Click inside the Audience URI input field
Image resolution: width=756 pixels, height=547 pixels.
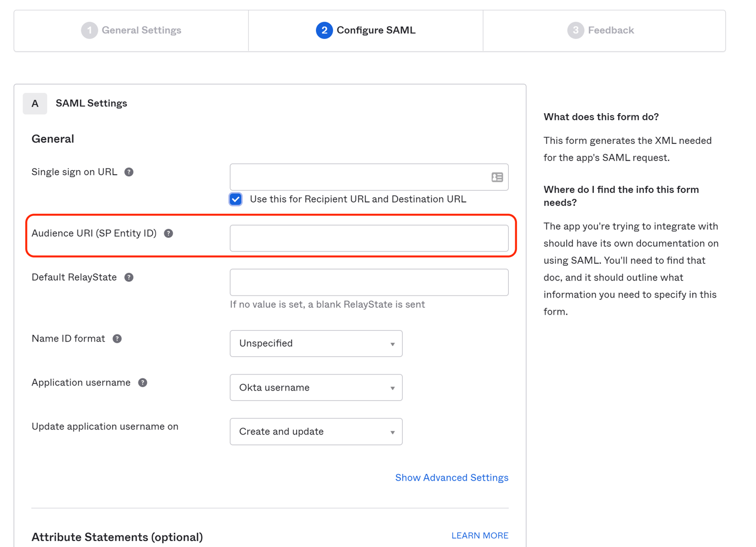pos(369,238)
